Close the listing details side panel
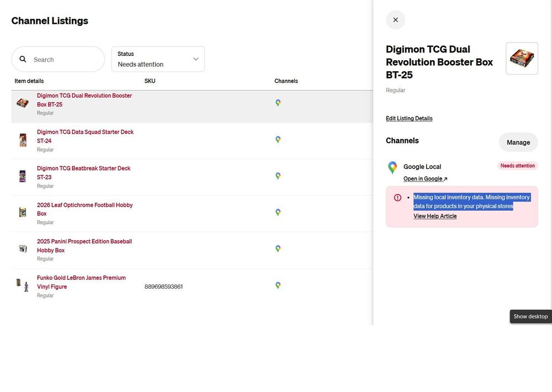This screenshot has height=392, width=552. coord(395,20)
